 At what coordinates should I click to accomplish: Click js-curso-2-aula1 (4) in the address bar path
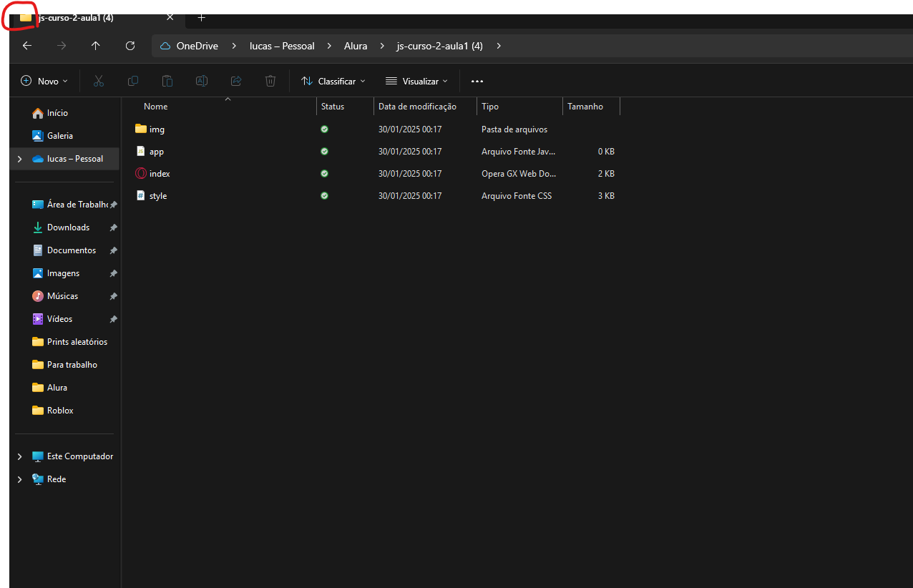440,46
